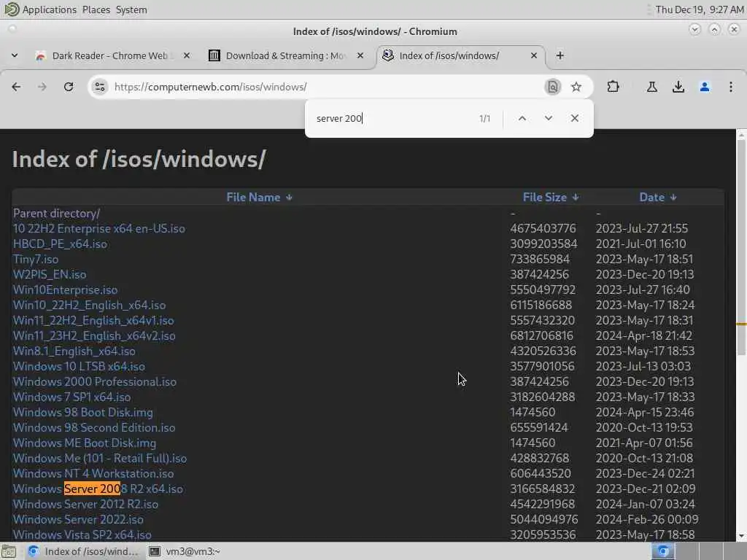This screenshot has width=747, height=560.
Task: Open the System menu
Action: click(x=131, y=9)
